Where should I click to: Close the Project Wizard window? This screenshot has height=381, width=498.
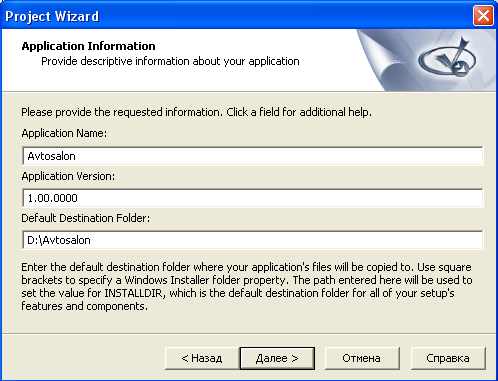click(483, 16)
